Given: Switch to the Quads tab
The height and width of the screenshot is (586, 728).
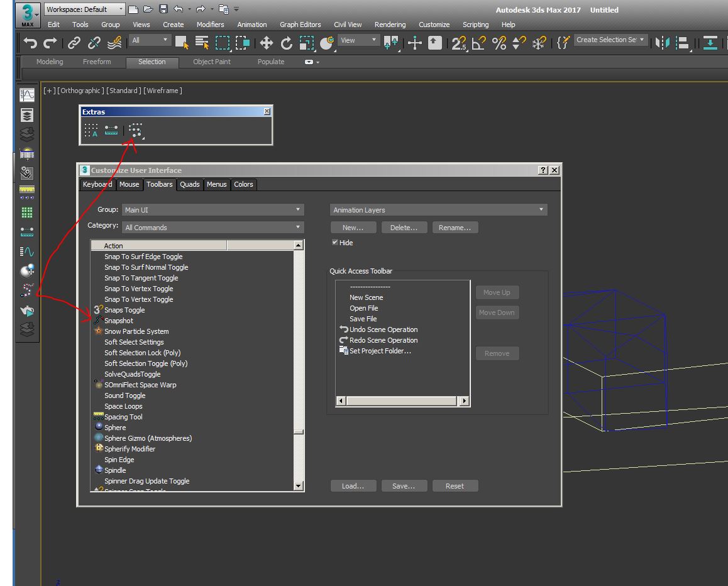Looking at the screenshot, I should click(x=189, y=184).
